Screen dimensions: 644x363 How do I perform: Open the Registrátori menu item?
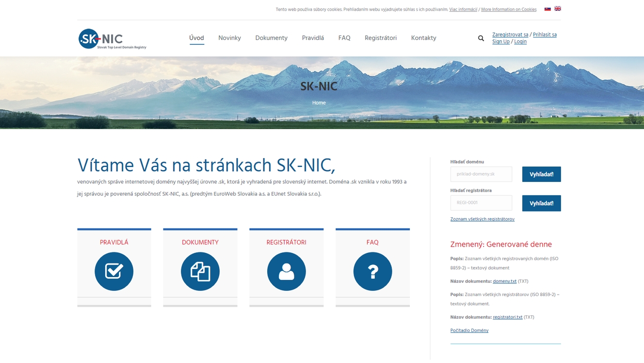pyautogui.click(x=381, y=38)
